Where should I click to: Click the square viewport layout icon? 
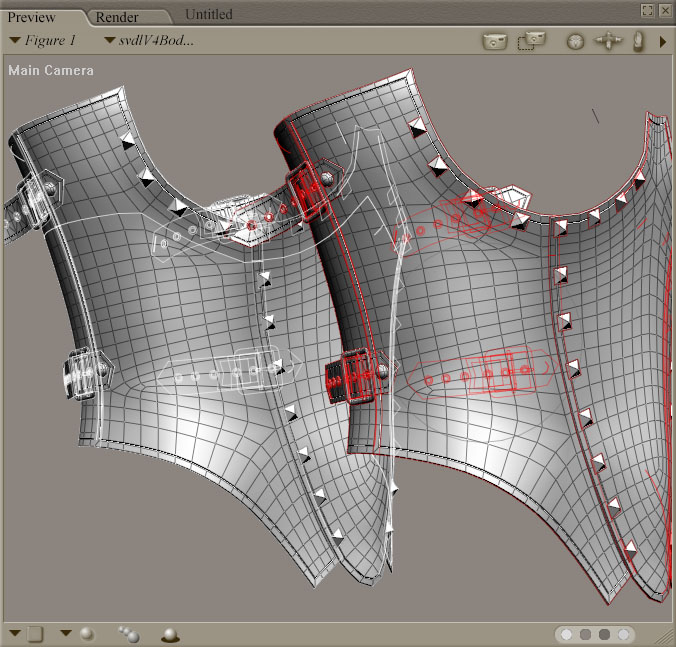pos(35,633)
